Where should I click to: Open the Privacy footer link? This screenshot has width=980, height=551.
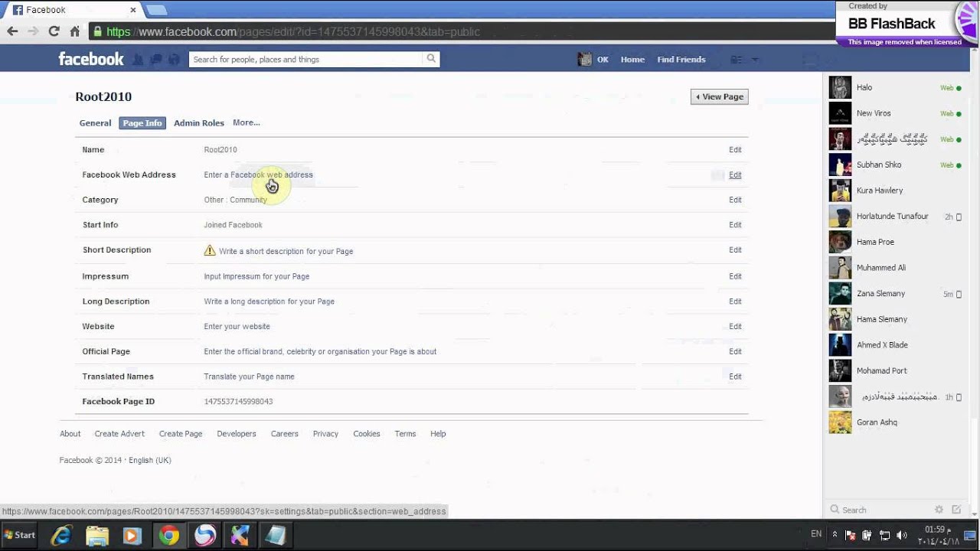tap(325, 434)
